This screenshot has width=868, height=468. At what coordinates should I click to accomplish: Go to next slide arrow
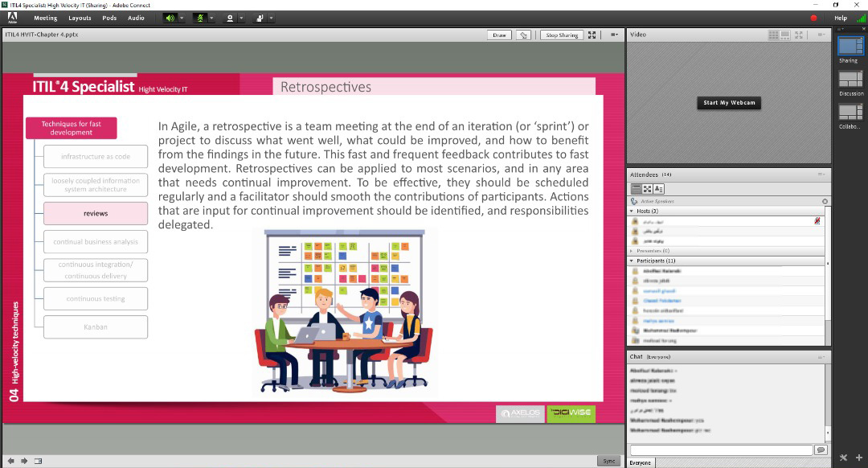pos(24,461)
